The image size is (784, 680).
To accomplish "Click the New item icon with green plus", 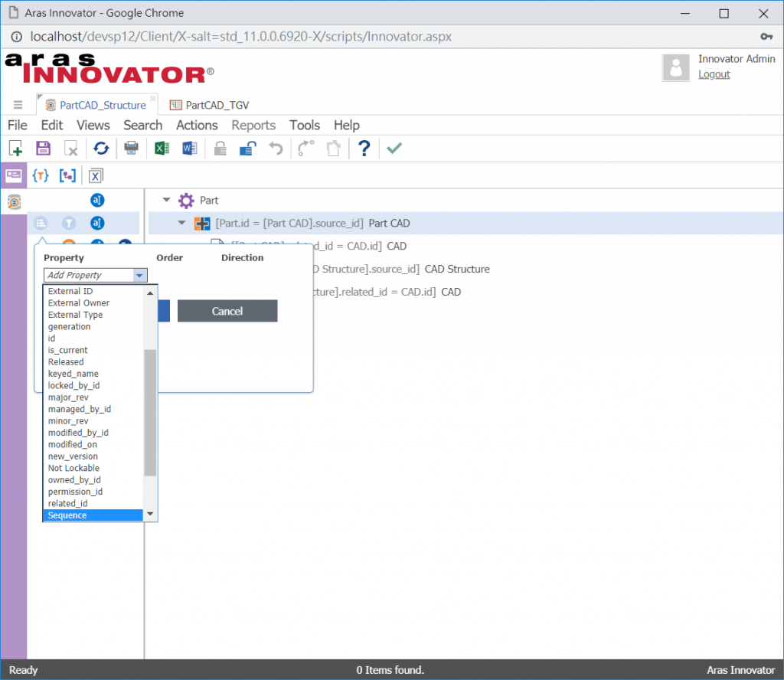I will coord(15,149).
